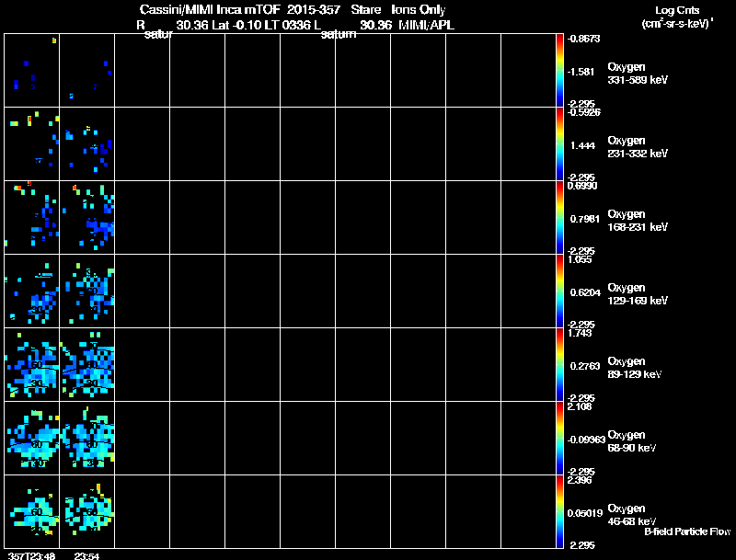Click the Oxygen 68-90 keV first panel
The height and width of the screenshot is (560, 736).
coord(32,439)
